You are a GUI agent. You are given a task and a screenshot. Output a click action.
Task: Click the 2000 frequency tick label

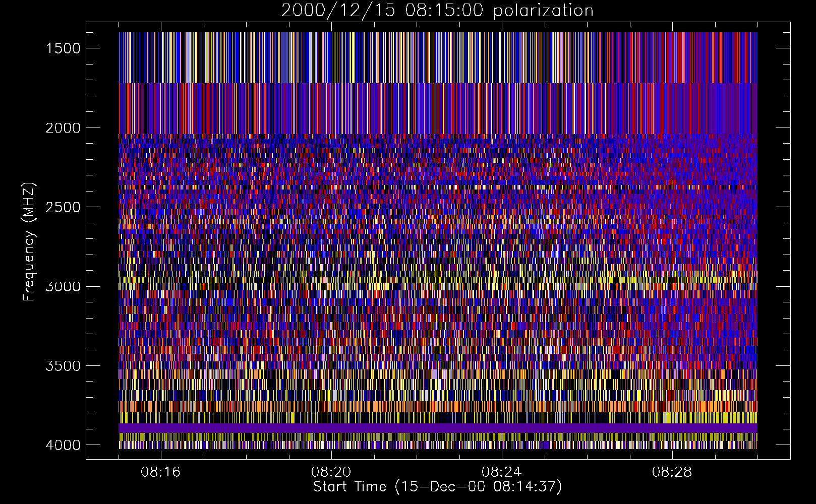(x=63, y=128)
